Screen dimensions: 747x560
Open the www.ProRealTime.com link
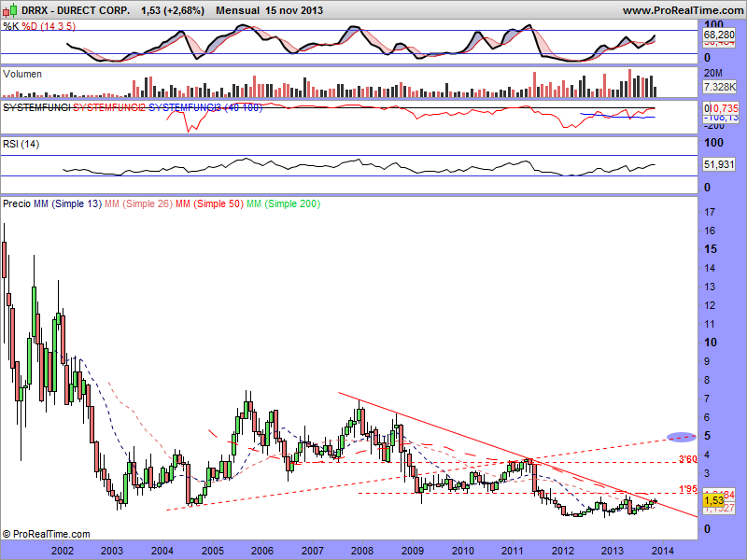click(684, 10)
